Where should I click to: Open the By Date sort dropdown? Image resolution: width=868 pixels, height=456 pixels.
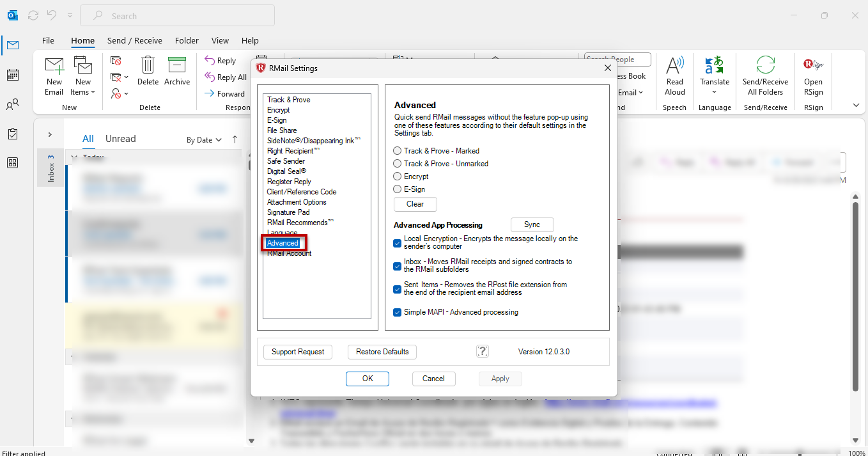coord(204,139)
